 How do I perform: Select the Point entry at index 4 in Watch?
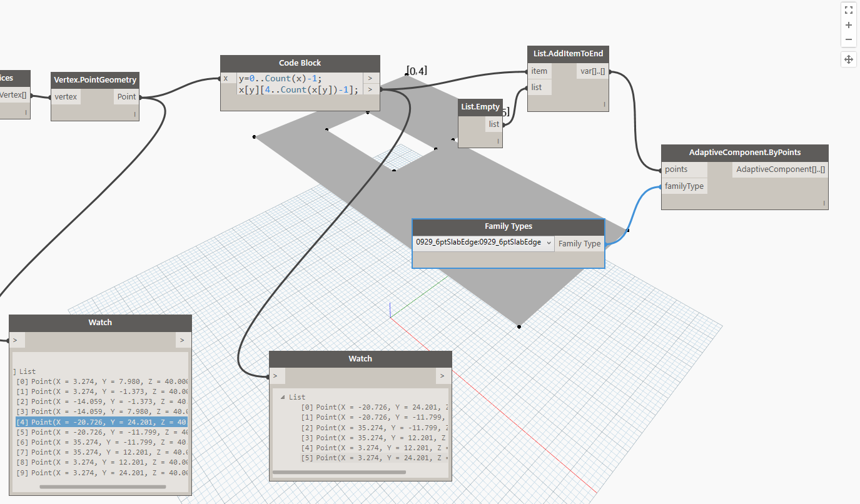(x=100, y=421)
